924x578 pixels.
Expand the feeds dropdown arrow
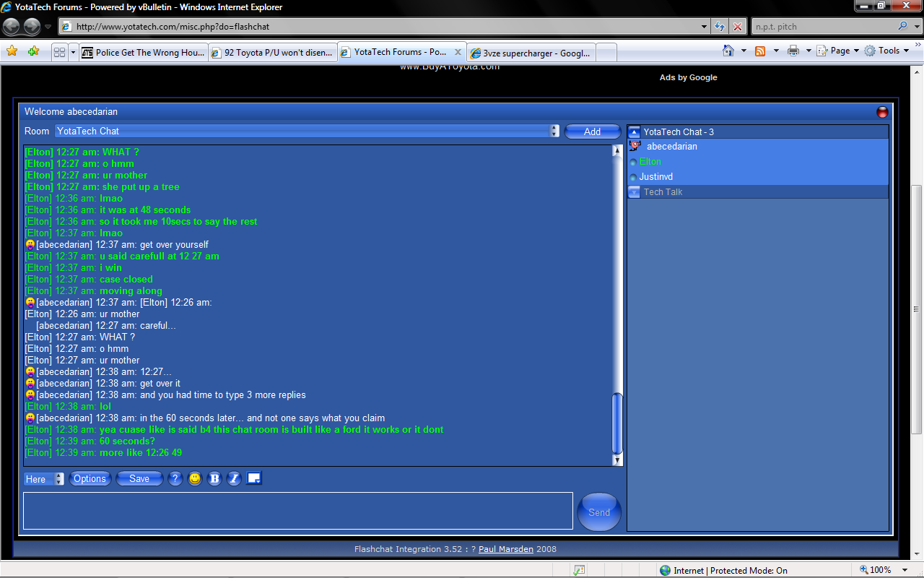776,51
